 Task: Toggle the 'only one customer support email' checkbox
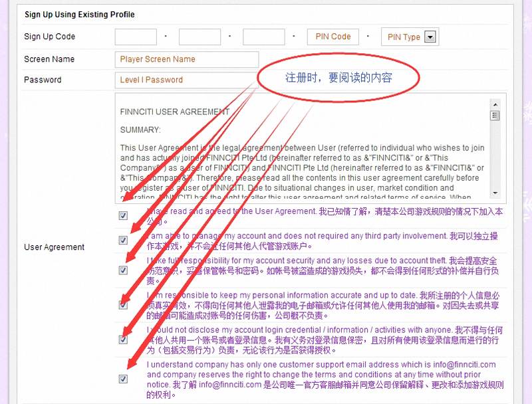pyautogui.click(x=123, y=379)
